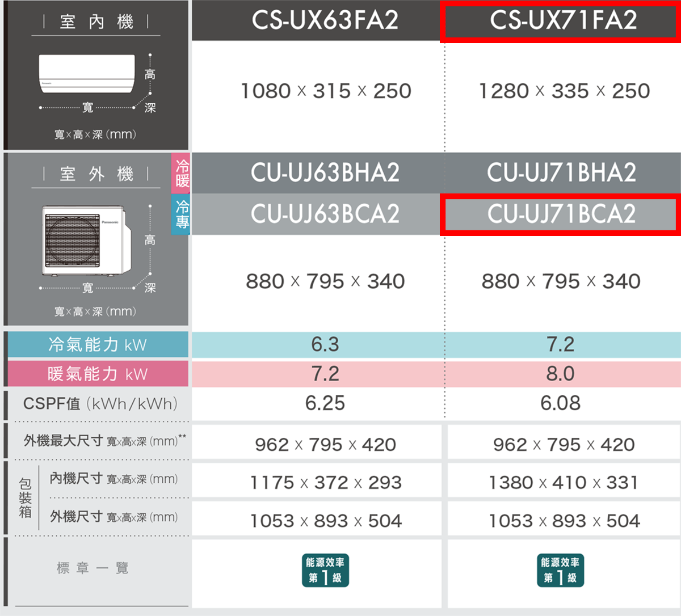Click the CSPF值 (kWh/kWh) row label

[100, 404]
